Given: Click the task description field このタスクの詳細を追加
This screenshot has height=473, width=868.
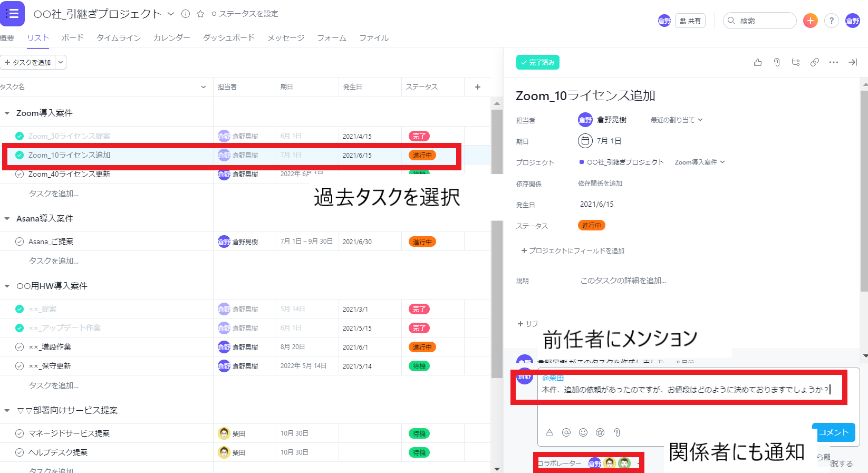Looking at the screenshot, I should click(x=623, y=281).
